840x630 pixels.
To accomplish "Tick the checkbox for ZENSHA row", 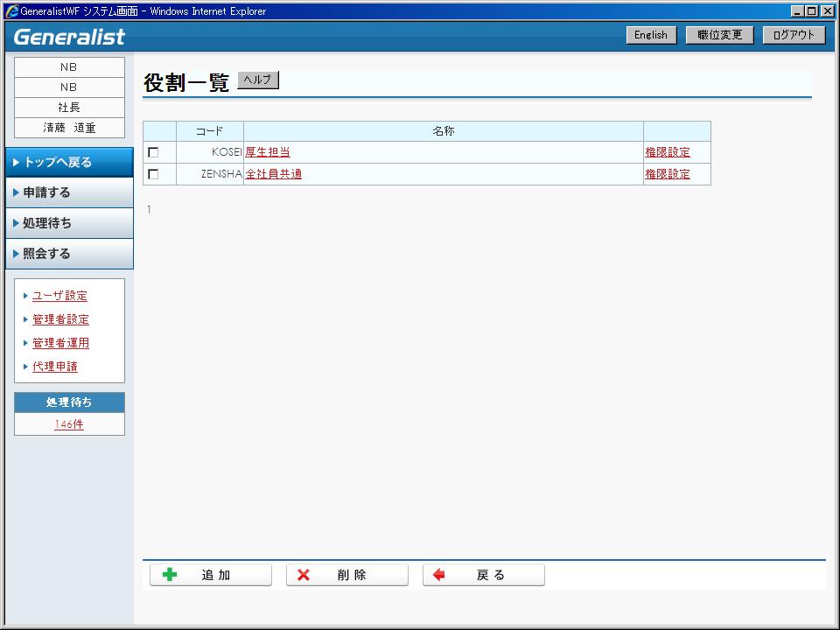I will (154, 174).
